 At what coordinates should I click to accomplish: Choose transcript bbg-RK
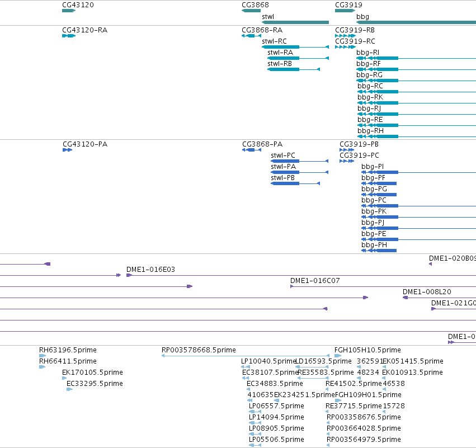pos(370,97)
